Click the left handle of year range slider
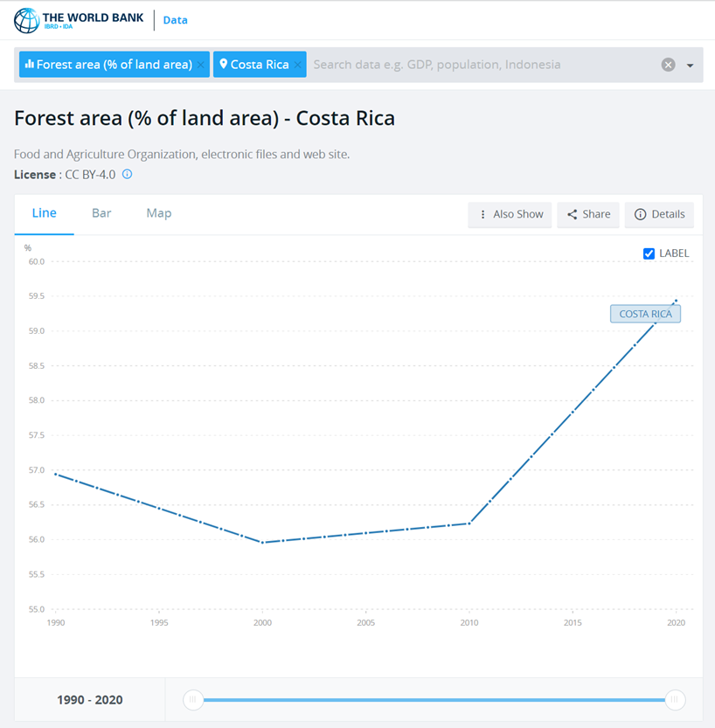This screenshot has height=728, width=715. click(x=193, y=700)
